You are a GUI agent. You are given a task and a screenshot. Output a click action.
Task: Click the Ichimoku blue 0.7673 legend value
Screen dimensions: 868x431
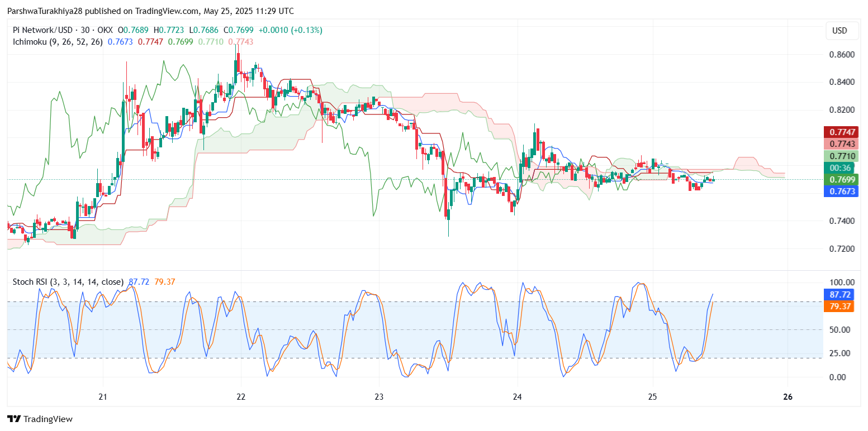(120, 42)
